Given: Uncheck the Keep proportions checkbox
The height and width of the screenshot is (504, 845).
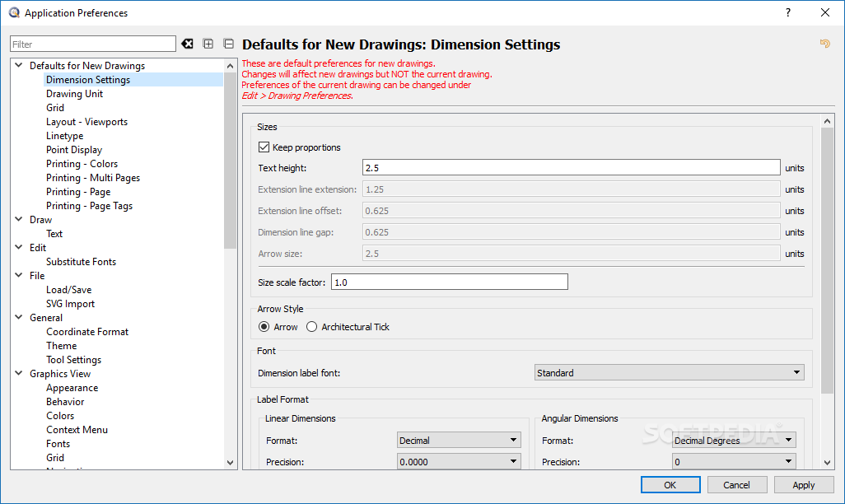Looking at the screenshot, I should (264, 147).
